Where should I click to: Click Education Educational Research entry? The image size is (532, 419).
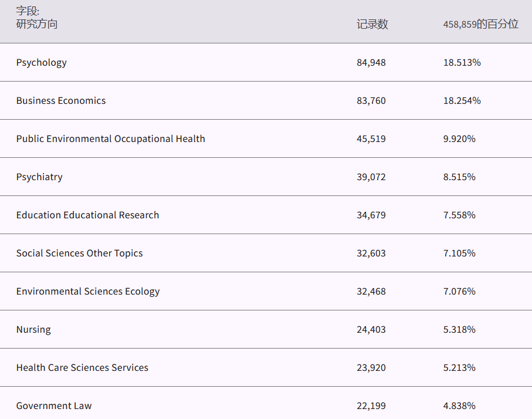[x=87, y=215]
